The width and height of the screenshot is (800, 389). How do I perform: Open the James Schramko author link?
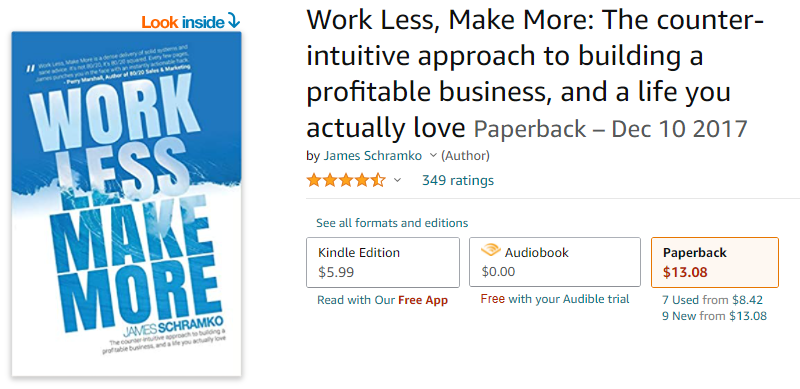point(372,156)
